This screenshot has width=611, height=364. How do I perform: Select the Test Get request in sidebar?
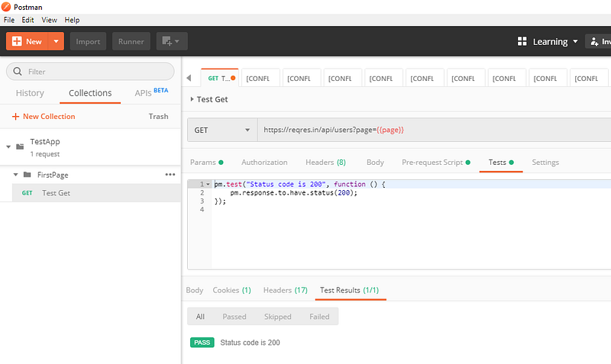tap(97, 193)
